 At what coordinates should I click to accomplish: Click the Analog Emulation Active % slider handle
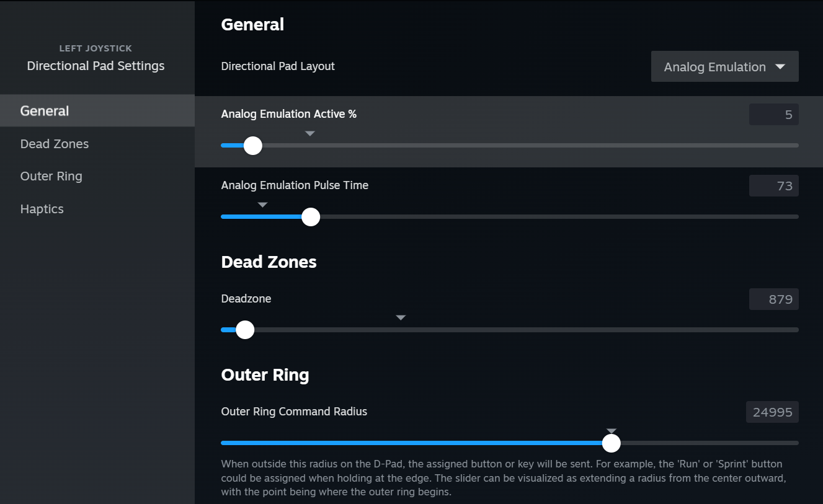(x=252, y=146)
